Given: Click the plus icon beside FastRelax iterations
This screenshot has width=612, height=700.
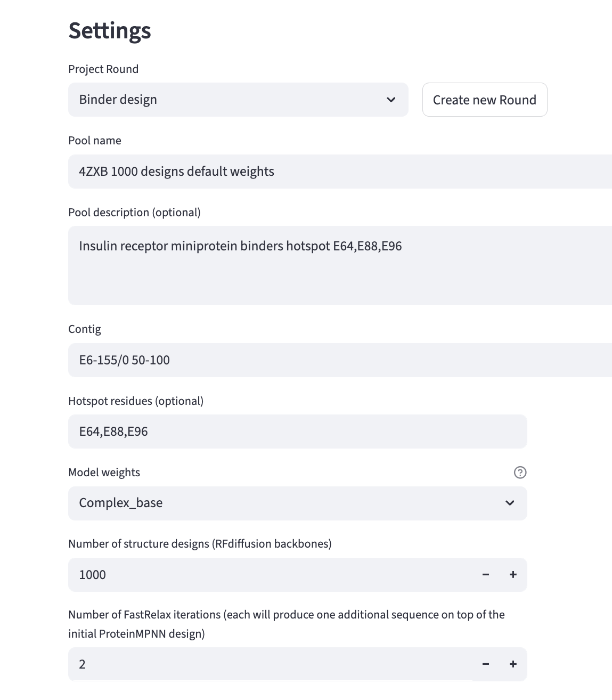Looking at the screenshot, I should tap(513, 664).
